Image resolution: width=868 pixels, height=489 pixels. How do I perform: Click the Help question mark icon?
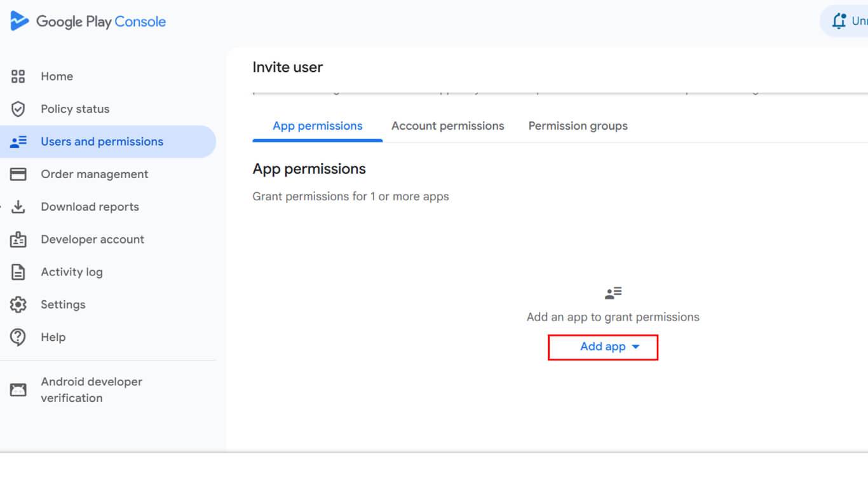(18, 337)
